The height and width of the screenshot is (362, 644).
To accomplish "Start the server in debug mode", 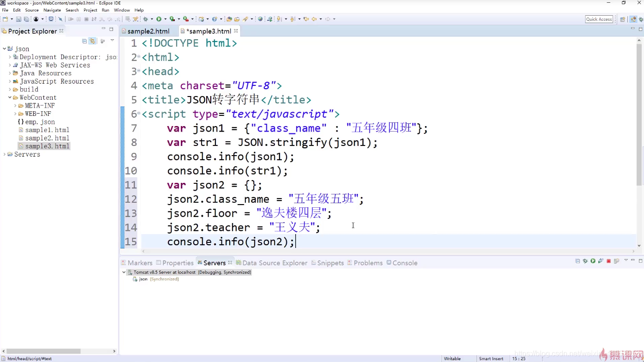I will [x=585, y=261].
